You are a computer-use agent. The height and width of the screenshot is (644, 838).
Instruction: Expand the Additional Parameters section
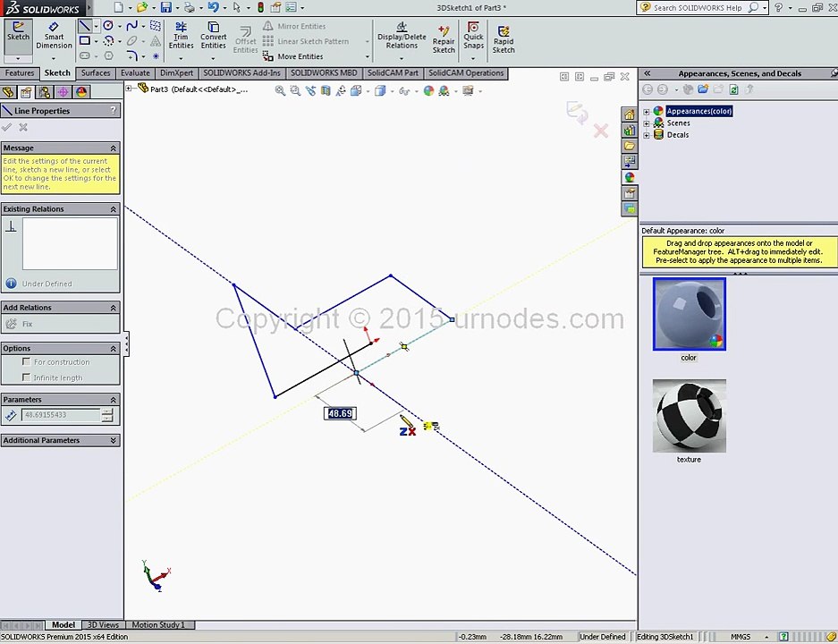(x=114, y=440)
